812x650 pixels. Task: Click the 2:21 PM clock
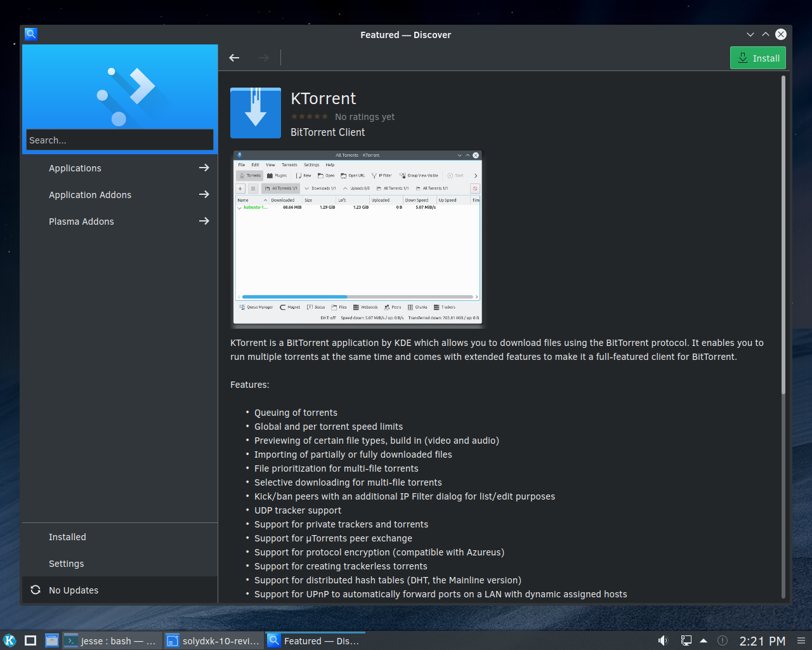point(763,641)
